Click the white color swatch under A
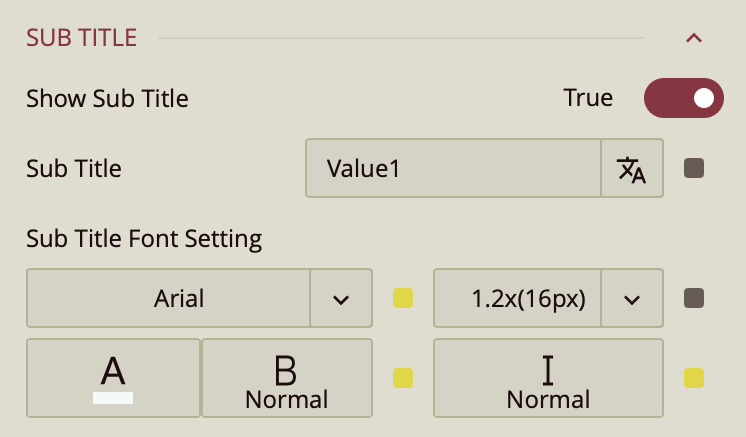The height and width of the screenshot is (437, 746). (x=113, y=398)
